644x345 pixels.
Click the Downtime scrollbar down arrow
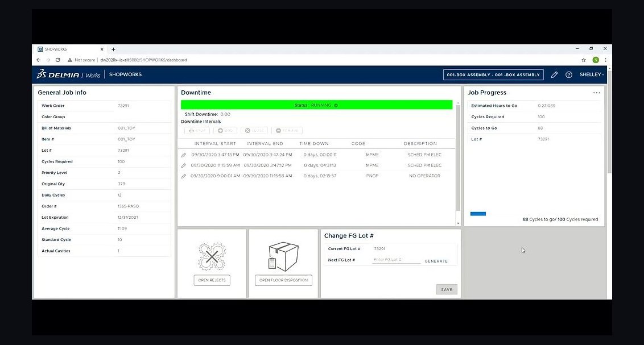pos(458,223)
